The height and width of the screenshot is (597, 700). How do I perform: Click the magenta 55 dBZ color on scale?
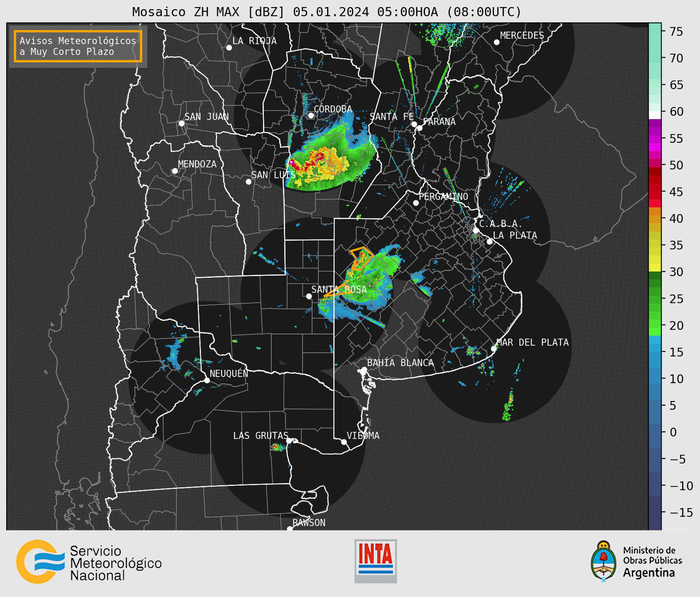click(655, 139)
